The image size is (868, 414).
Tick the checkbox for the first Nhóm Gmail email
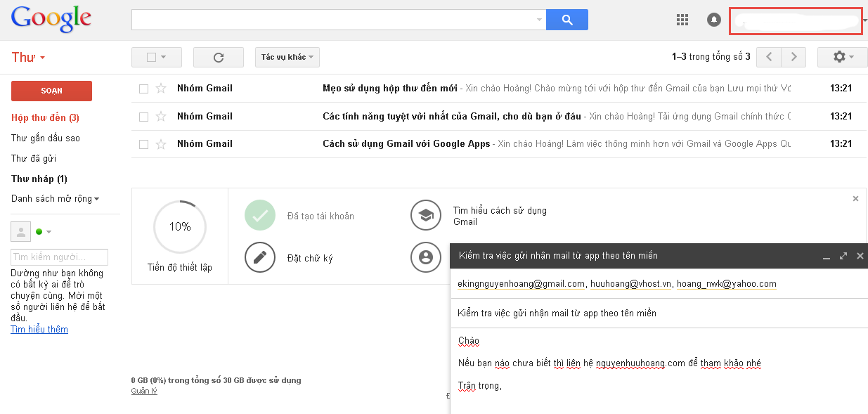point(143,89)
